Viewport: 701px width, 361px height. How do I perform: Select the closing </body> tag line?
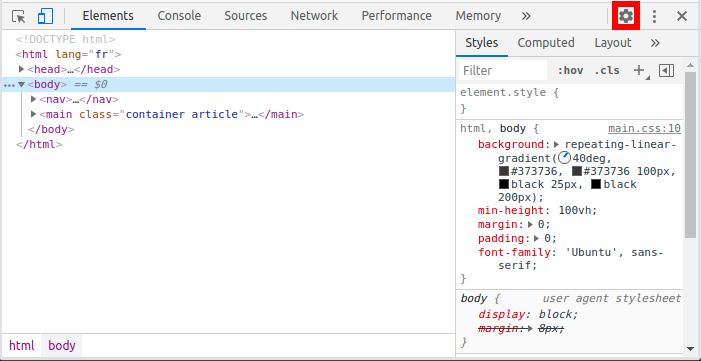51,130
